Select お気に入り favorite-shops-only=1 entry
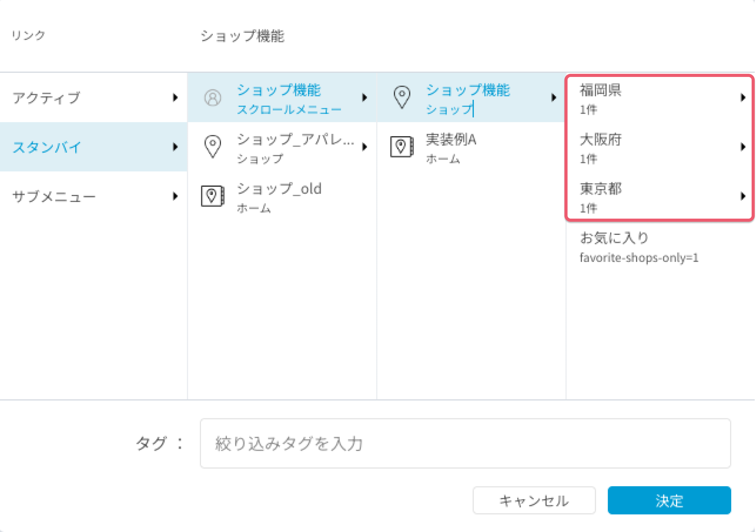Viewport: 756px width, 532px height. coord(660,247)
